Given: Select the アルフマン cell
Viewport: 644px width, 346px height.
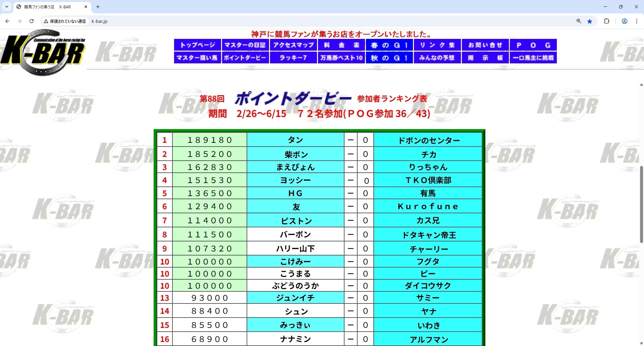Looking at the screenshot, I should (428, 339).
